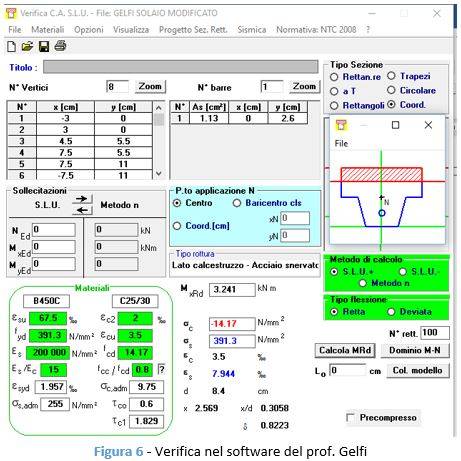Click the N° Vertici input field
The width and height of the screenshot is (461, 461).
click(117, 87)
